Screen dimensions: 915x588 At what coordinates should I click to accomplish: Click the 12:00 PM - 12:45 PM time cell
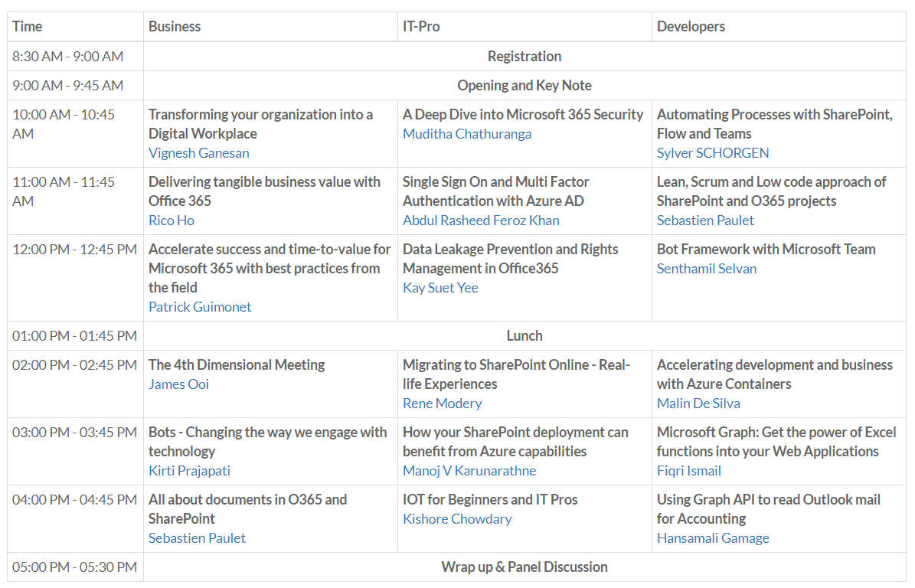click(75, 278)
